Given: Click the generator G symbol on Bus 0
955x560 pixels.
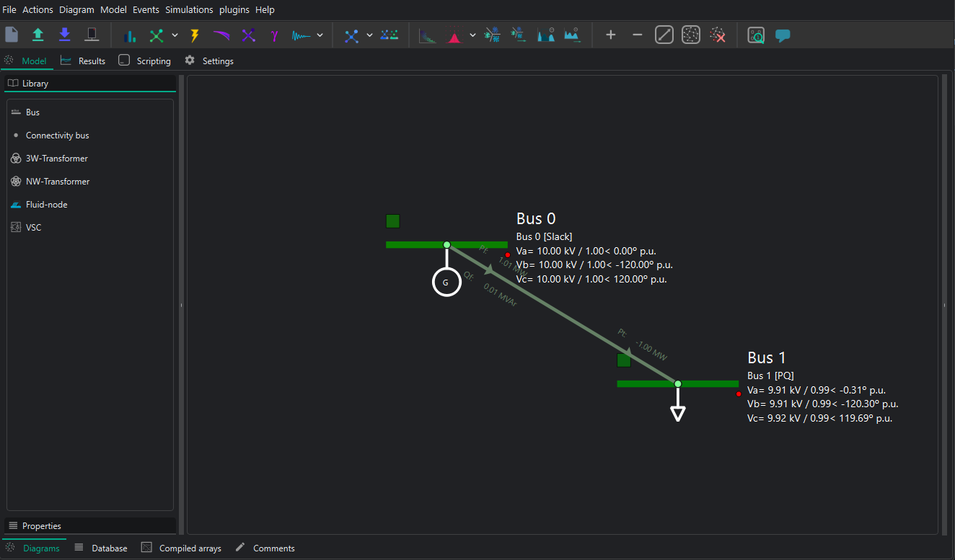Looking at the screenshot, I should pos(446,283).
